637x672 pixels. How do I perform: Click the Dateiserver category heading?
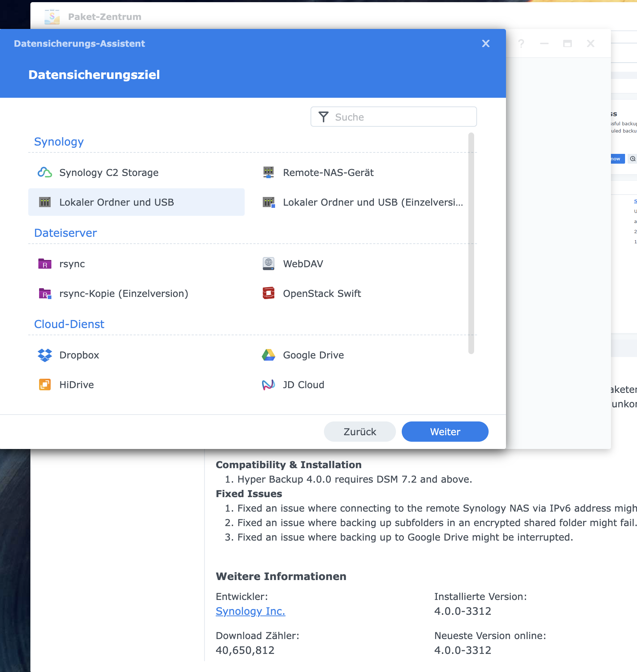[66, 233]
